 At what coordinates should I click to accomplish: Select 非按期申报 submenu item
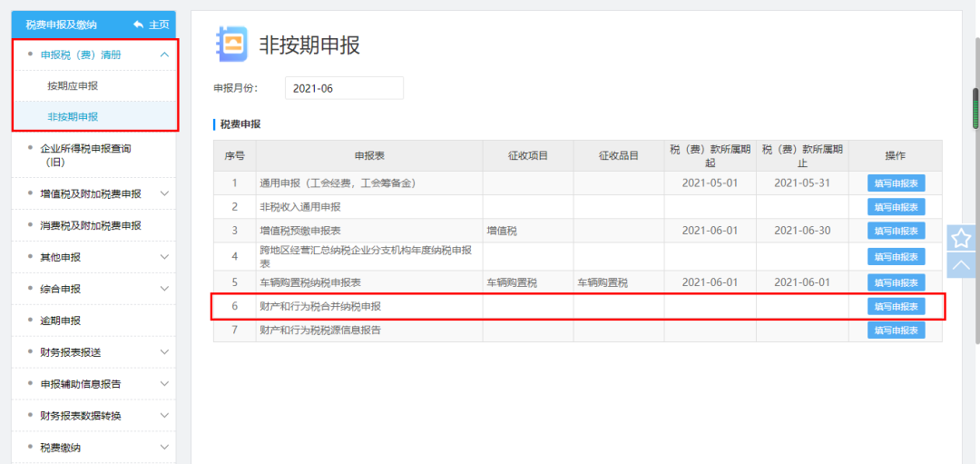(73, 116)
